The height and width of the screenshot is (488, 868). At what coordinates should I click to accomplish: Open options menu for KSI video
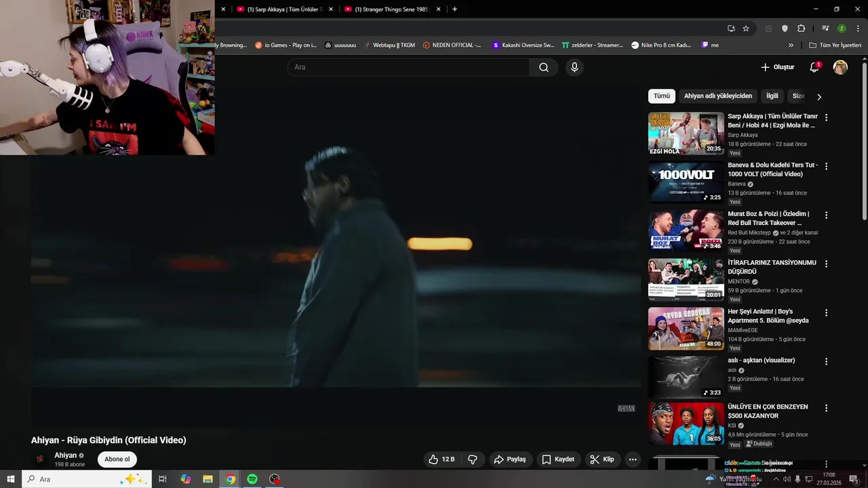[x=826, y=408]
